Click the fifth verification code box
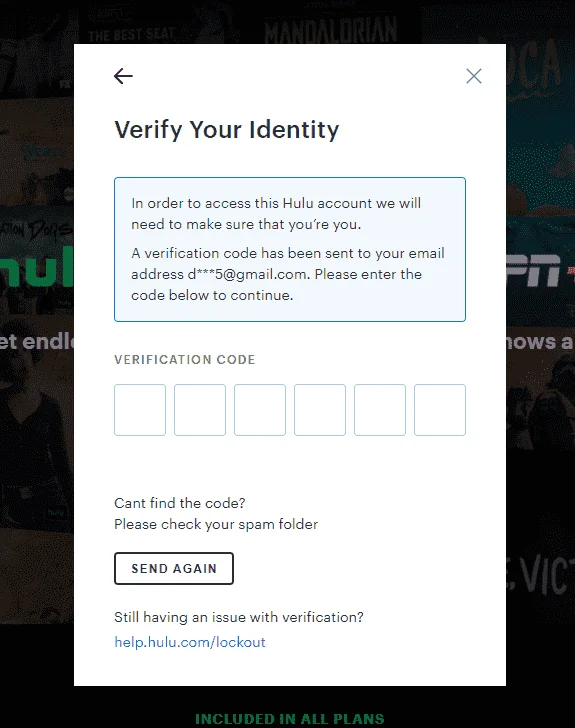 [379, 410]
